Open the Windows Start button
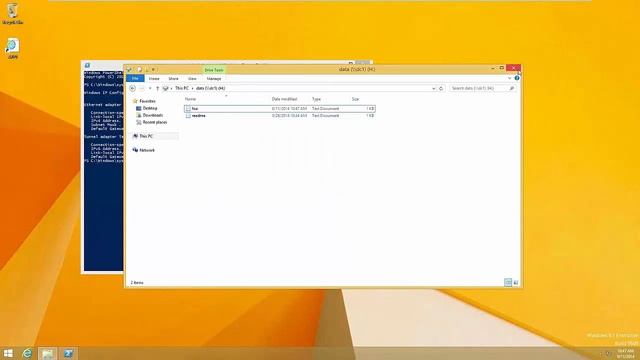640x360 pixels. click(8, 353)
